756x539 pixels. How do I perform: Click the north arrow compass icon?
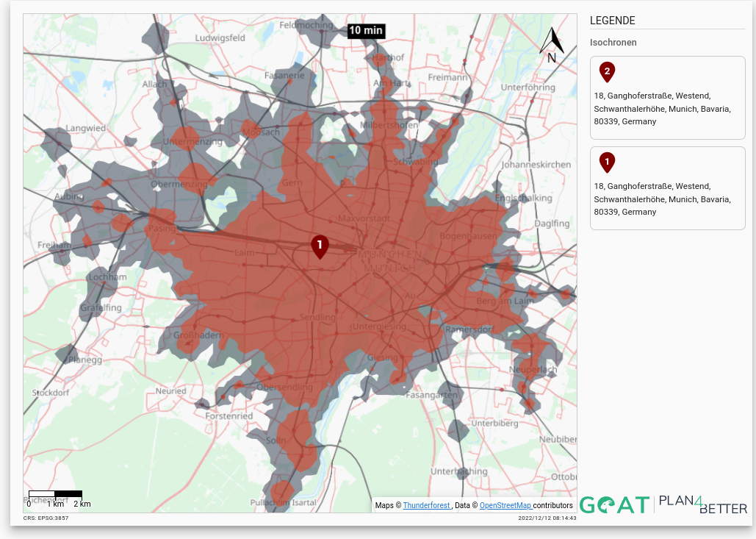552,46
